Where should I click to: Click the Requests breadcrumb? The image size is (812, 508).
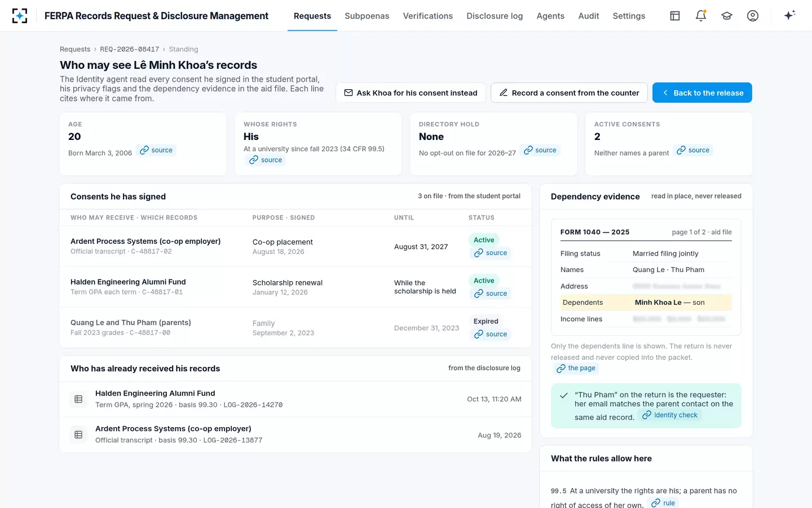(x=75, y=49)
